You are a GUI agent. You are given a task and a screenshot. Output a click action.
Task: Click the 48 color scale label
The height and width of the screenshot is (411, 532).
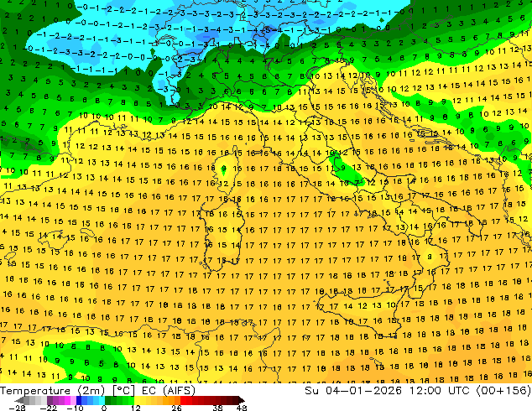click(242, 408)
